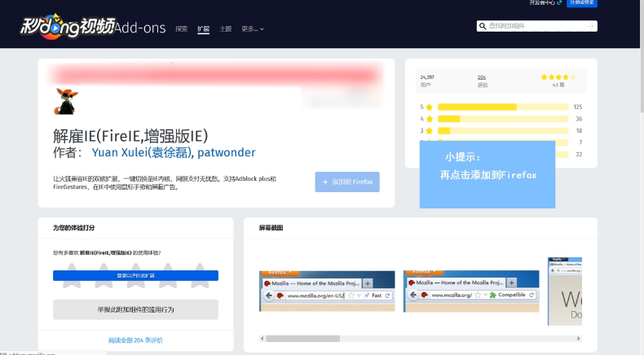Click the 屏幕截图 section heading

pyautogui.click(x=271, y=228)
